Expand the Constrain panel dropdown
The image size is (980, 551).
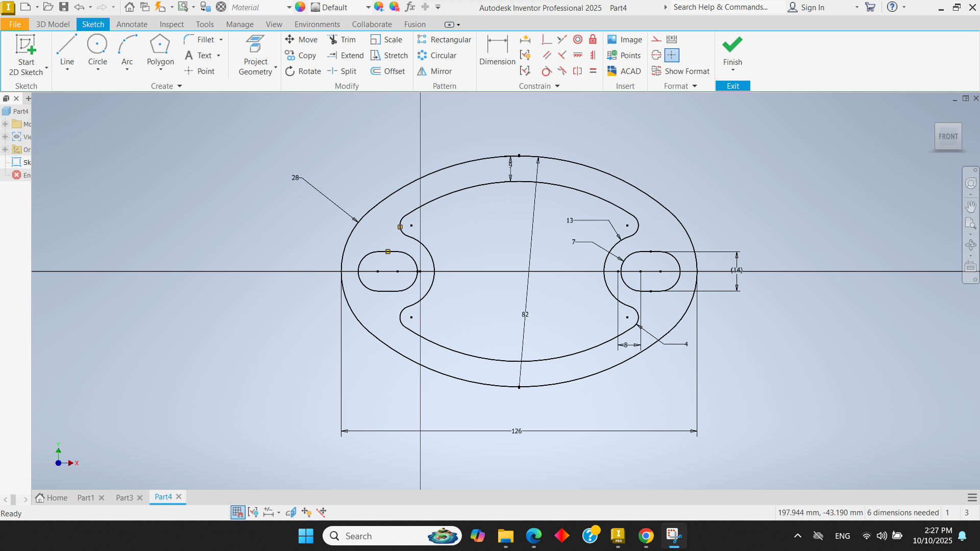tap(557, 86)
